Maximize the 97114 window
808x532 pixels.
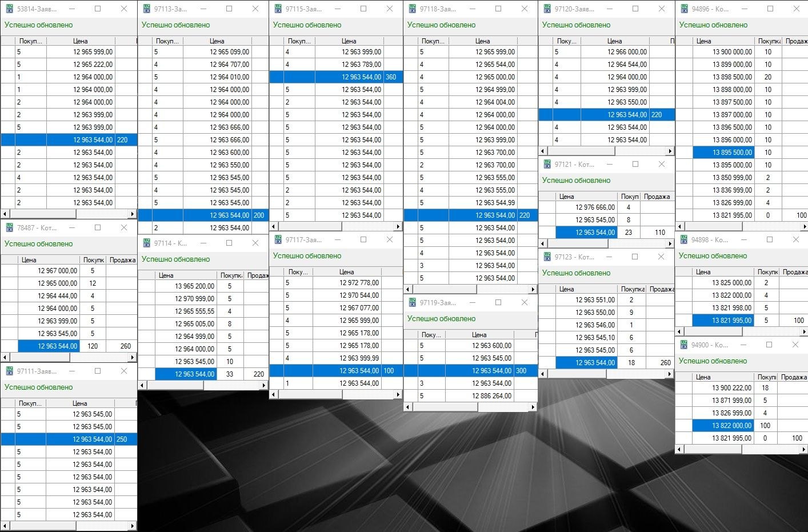[229, 243]
